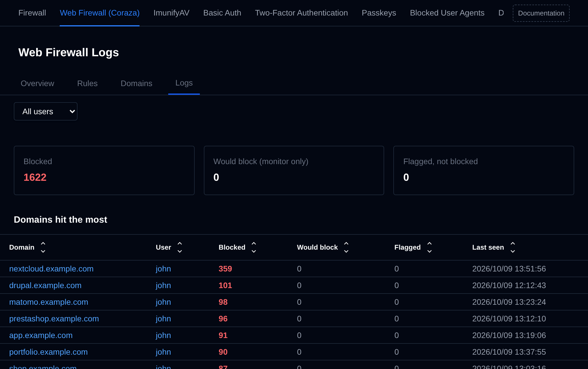588x369 pixels.
Task: Click Domains hit the most heading
Action: (x=61, y=220)
